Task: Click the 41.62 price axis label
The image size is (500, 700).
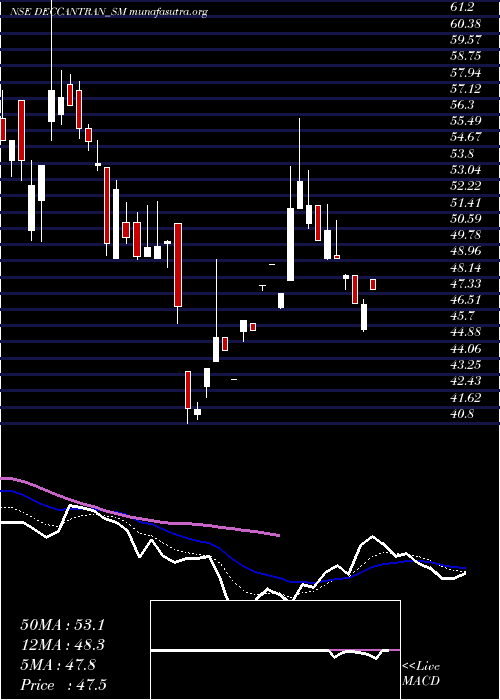Action: (466, 398)
